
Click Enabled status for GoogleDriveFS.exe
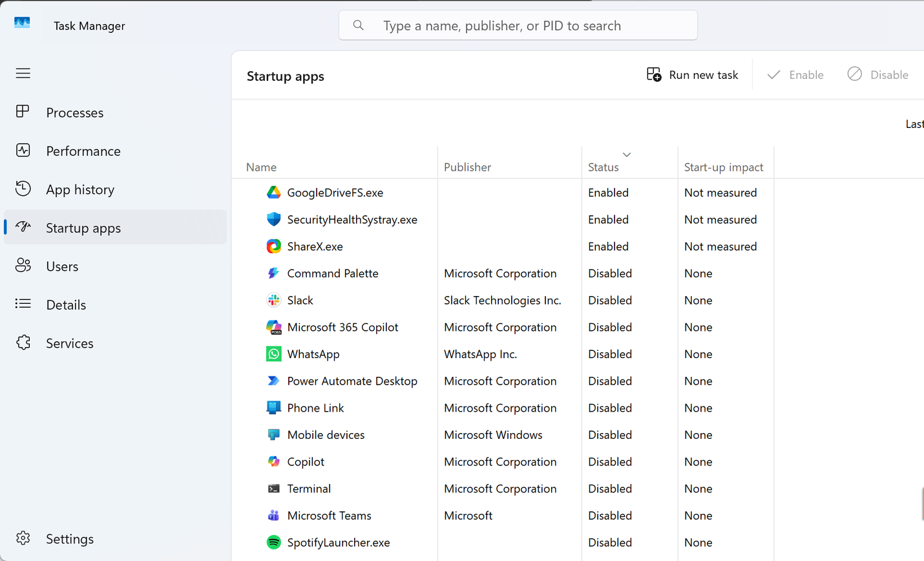coord(608,193)
